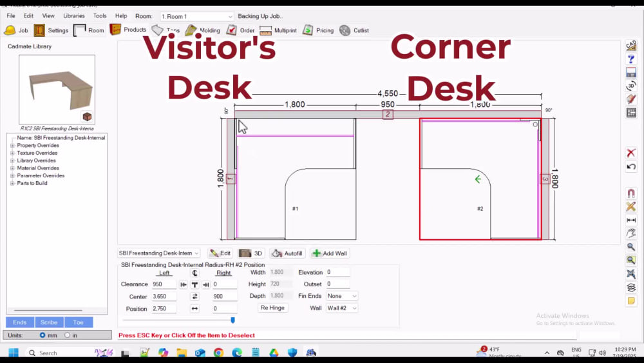Click the Edit button with pencil
644x363 pixels.
click(220, 253)
